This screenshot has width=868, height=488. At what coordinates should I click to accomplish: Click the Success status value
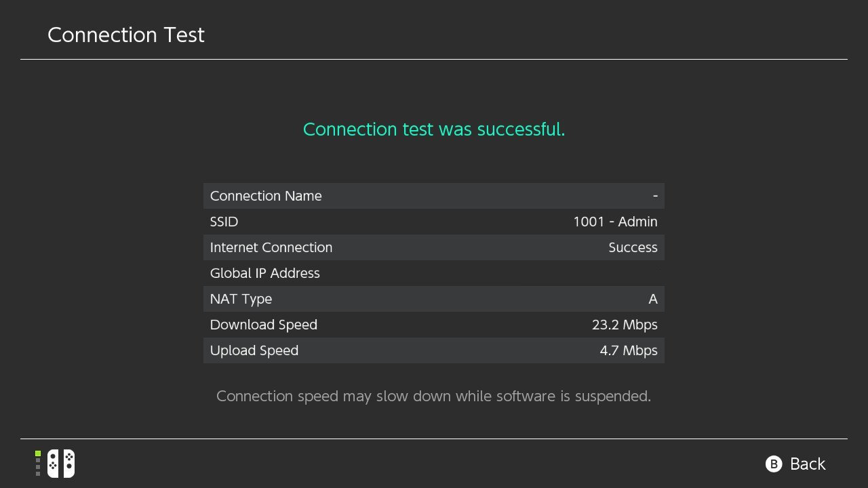point(633,247)
